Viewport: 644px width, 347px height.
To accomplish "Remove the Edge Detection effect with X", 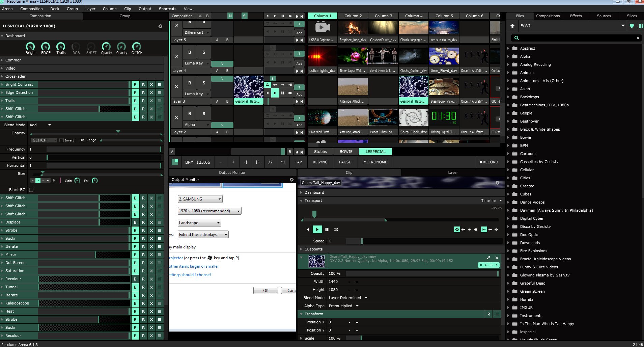I will click(151, 92).
